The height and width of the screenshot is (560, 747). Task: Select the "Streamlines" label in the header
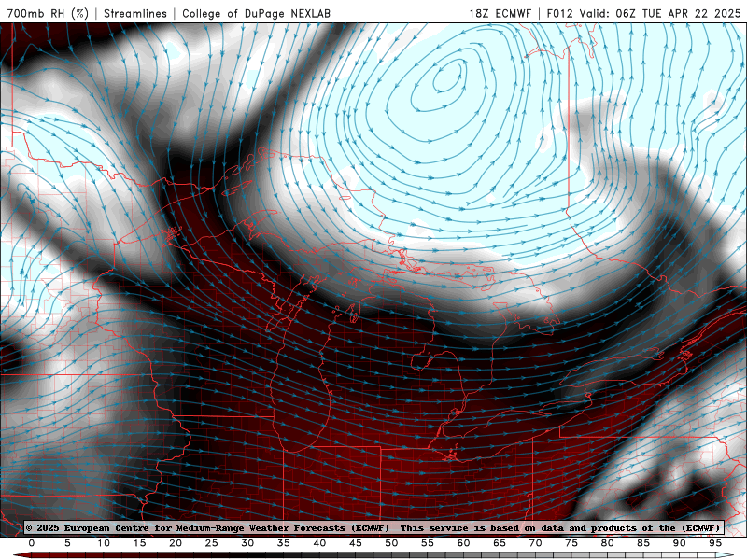[135, 13]
